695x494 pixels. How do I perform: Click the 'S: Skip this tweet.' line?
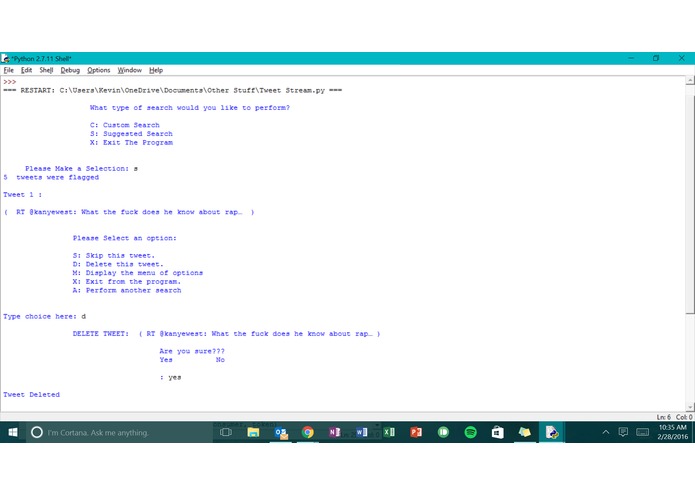coord(114,256)
